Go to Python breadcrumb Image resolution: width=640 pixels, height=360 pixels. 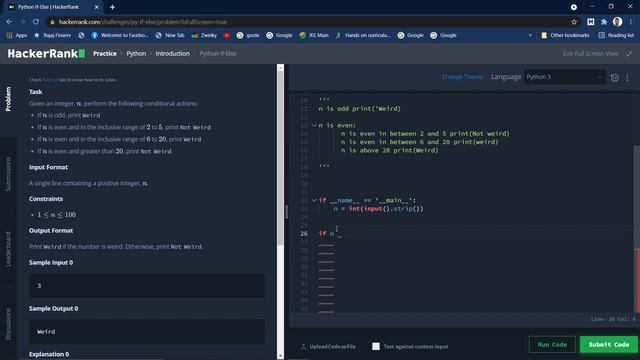click(136, 53)
